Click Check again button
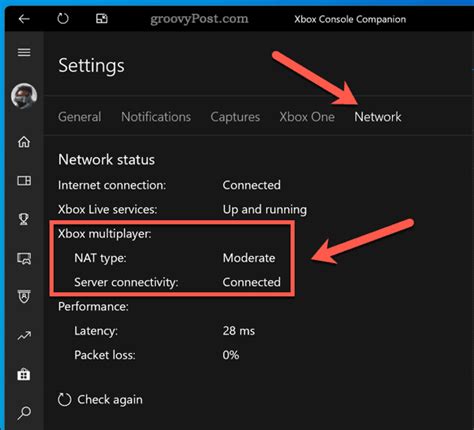Viewport: 474px width, 430px height. click(100, 399)
